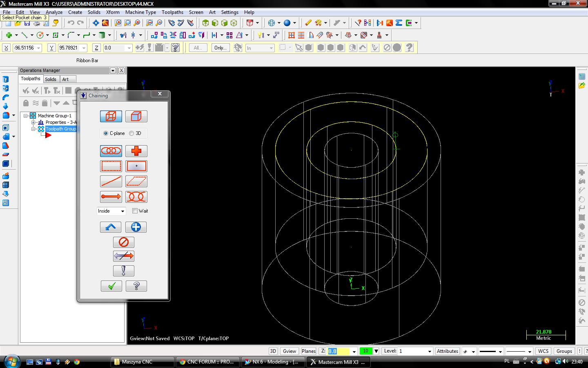Open the Y coordinate dropdown
This screenshot has height=368, width=588.
(x=84, y=48)
